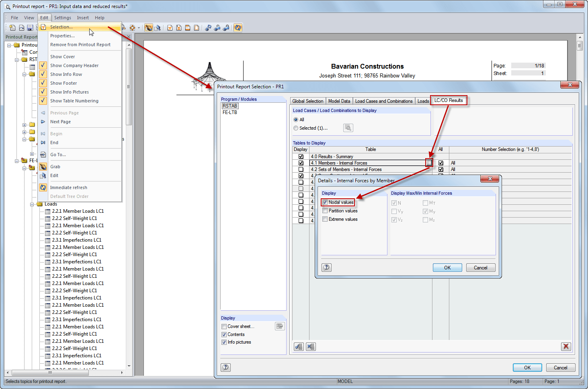The width and height of the screenshot is (588, 389).
Task: Switch to Load Cases and Combinations tab
Action: pos(384,101)
